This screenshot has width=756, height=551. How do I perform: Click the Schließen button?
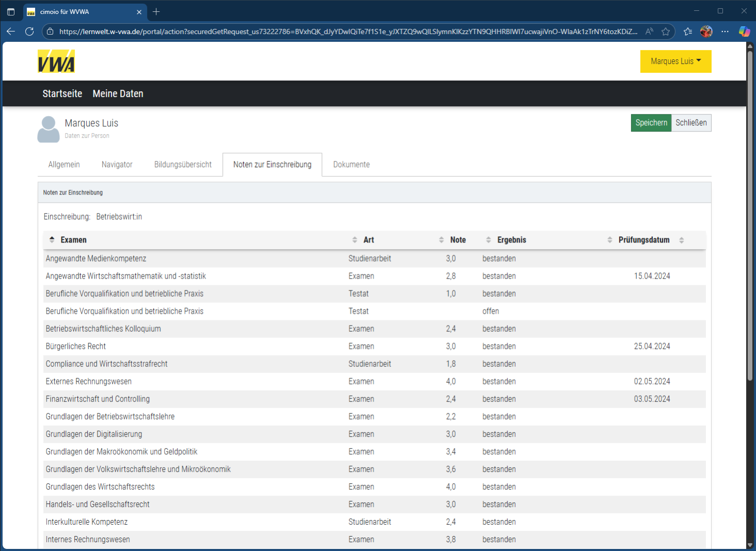[691, 123]
